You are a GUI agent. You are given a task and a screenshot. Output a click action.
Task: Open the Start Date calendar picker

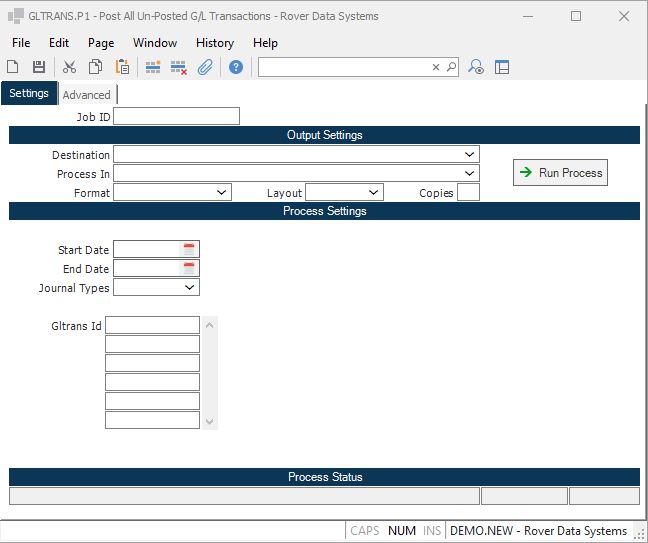[x=189, y=249]
